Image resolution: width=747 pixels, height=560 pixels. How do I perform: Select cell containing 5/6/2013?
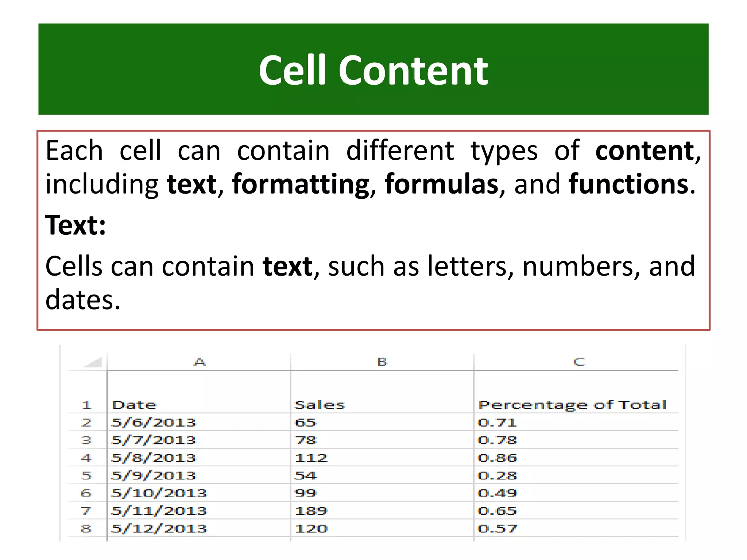coord(154,423)
